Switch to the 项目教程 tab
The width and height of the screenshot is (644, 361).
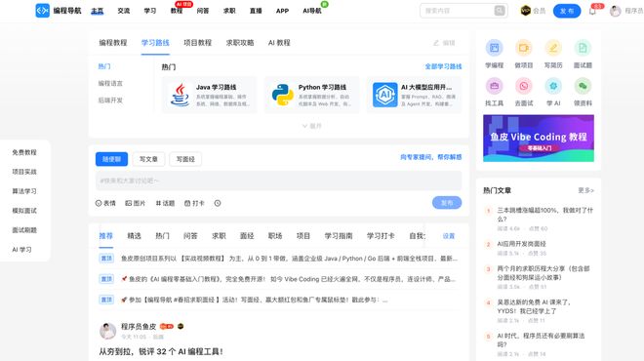pyautogui.click(x=197, y=43)
